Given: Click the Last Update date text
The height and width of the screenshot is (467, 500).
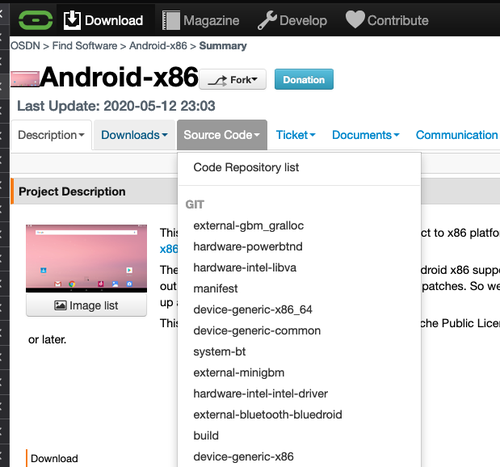Looking at the screenshot, I should point(116,106).
